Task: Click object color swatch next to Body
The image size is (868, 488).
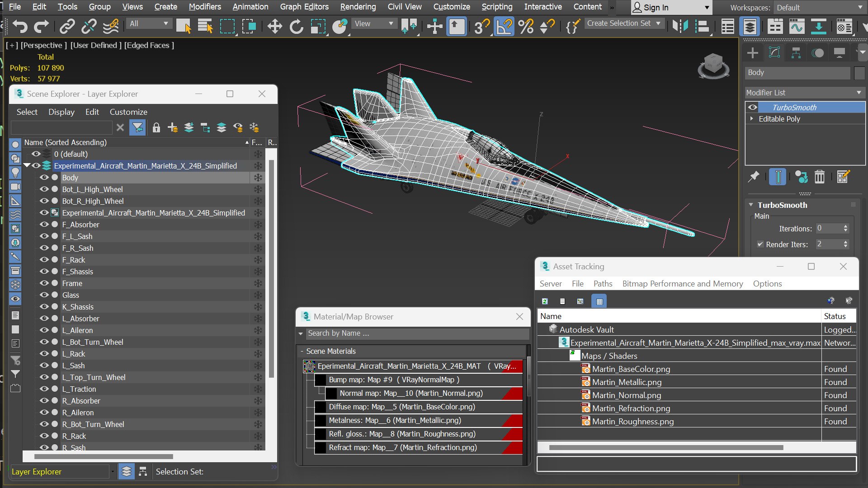Action: [x=859, y=73]
